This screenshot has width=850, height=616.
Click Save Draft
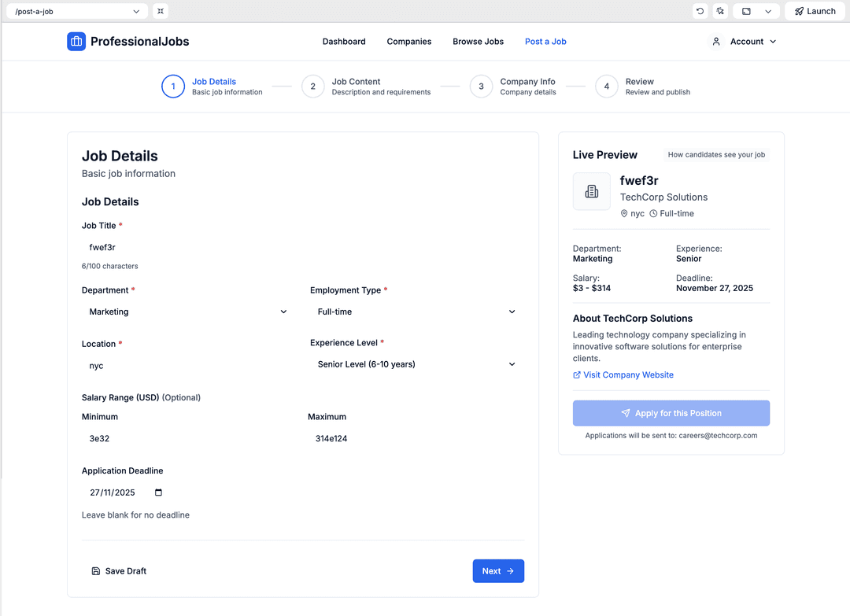click(x=119, y=571)
